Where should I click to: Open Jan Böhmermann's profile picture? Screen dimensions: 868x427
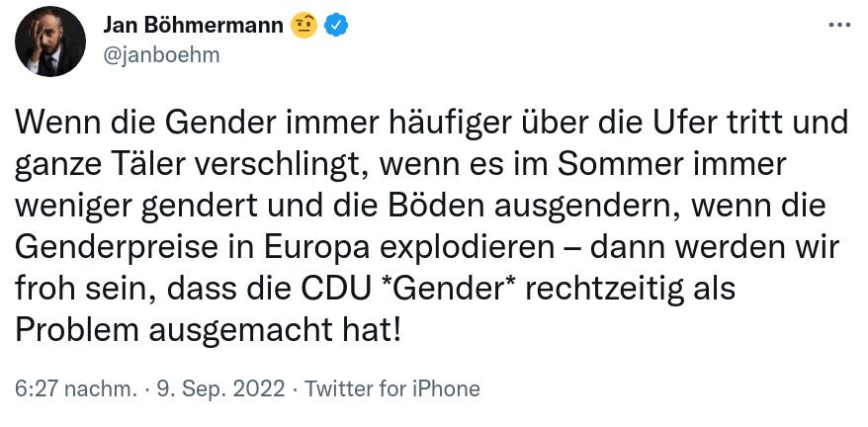coord(50,41)
